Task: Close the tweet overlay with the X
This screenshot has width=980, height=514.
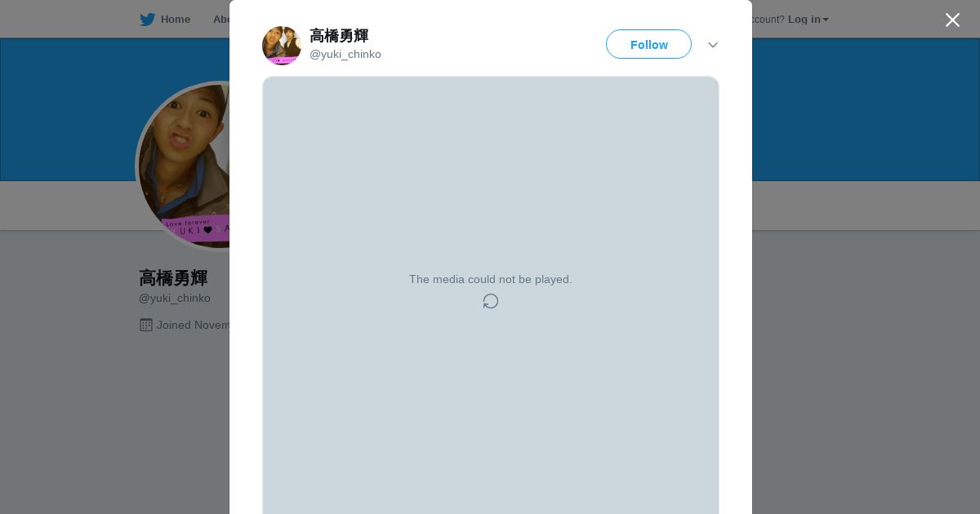Action: (952, 20)
